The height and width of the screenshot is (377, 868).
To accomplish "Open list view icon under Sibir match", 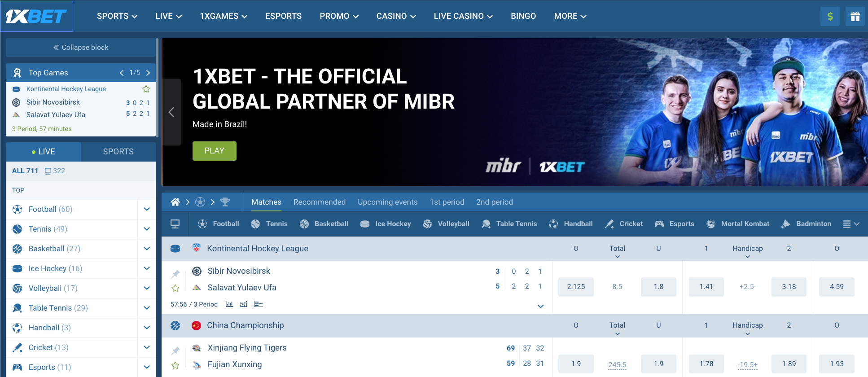I will 258,304.
